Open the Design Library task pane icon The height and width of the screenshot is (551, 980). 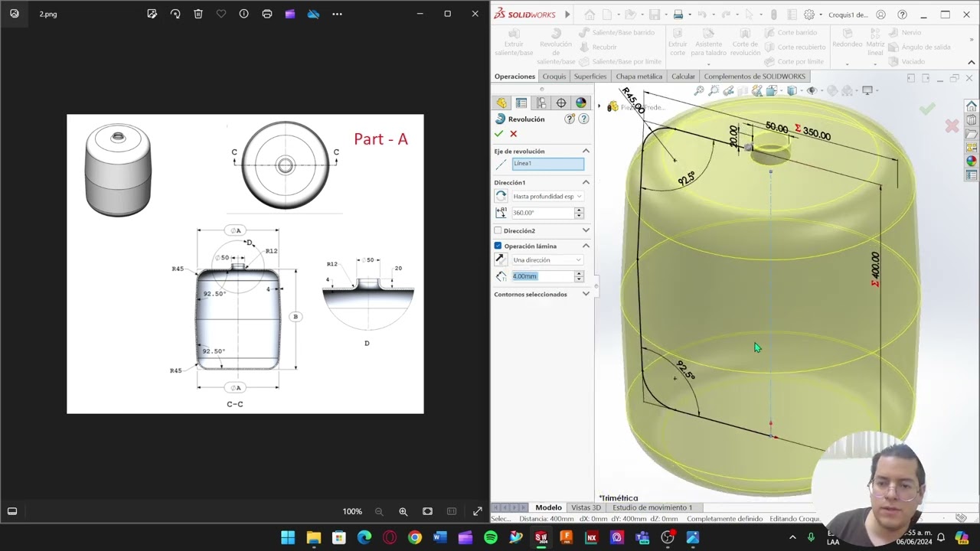pyautogui.click(x=972, y=120)
